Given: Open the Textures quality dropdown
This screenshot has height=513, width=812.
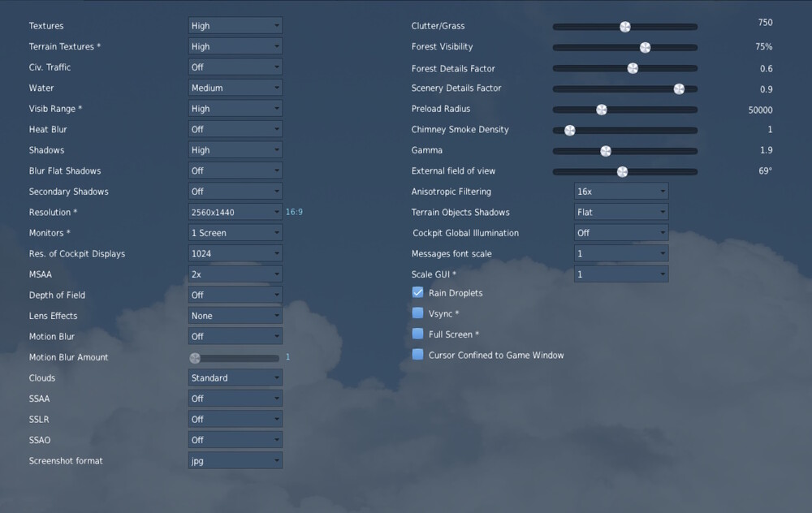Looking at the screenshot, I should [x=235, y=25].
